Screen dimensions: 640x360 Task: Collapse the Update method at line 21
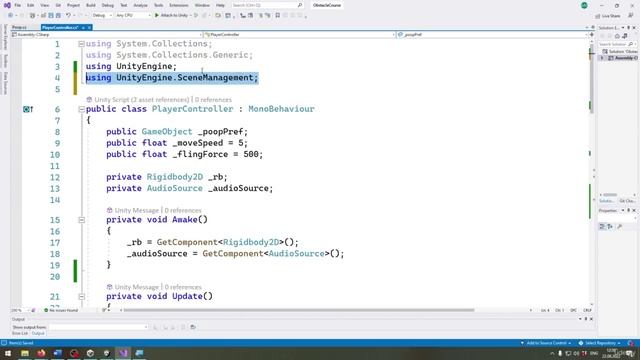click(81, 297)
